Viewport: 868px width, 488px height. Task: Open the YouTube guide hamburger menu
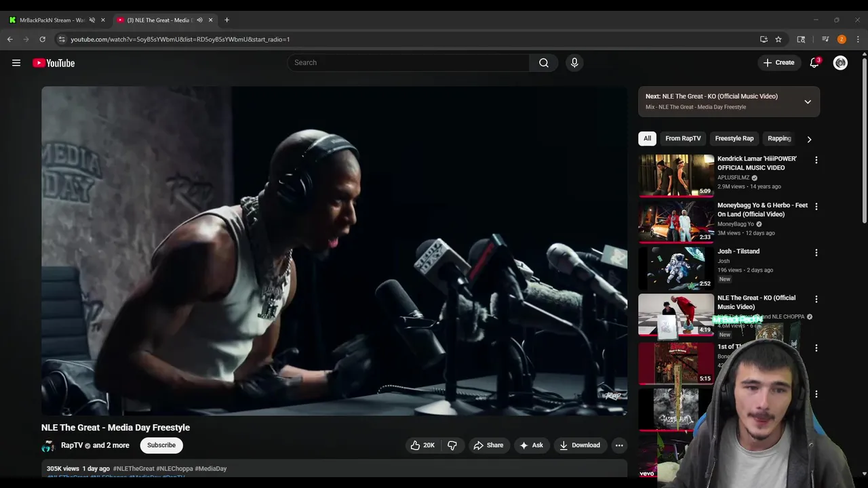pos(16,63)
